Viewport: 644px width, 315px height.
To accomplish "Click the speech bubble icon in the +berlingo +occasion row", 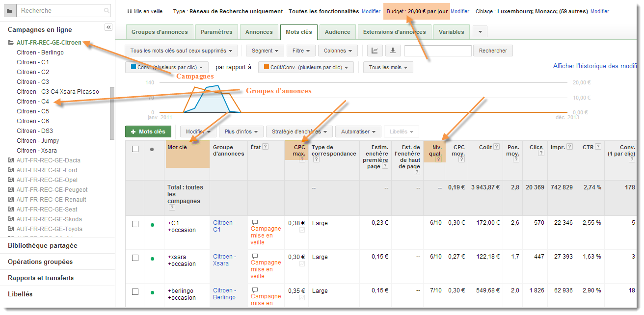I will coord(255,290).
